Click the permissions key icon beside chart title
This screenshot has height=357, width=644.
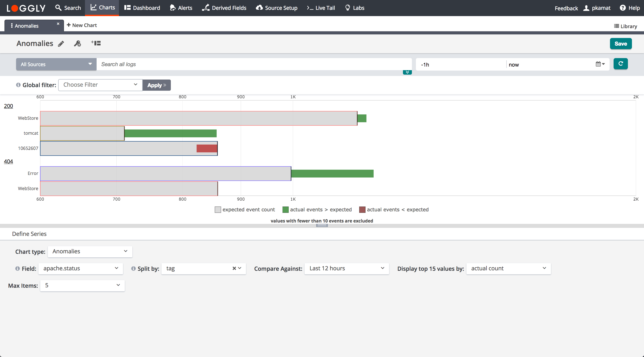[78, 44]
